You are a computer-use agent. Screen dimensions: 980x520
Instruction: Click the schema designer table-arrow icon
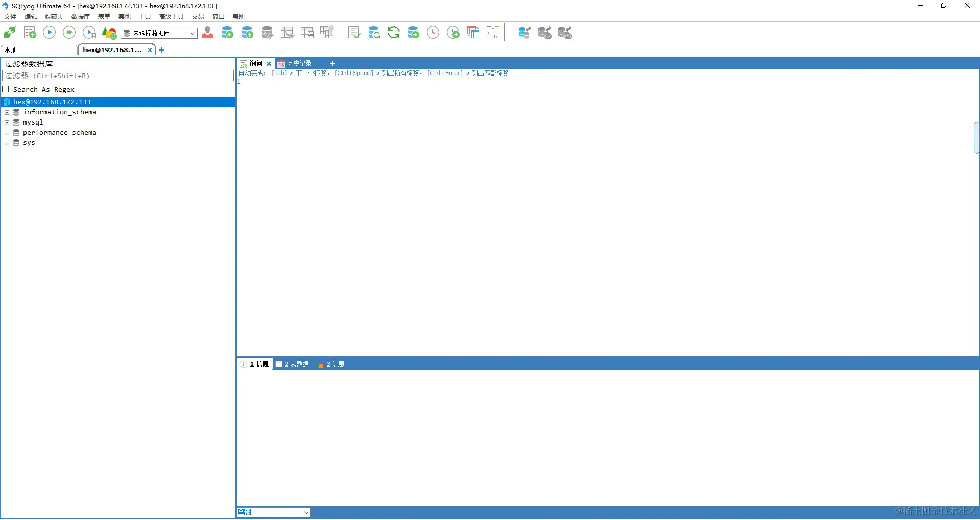click(287, 33)
